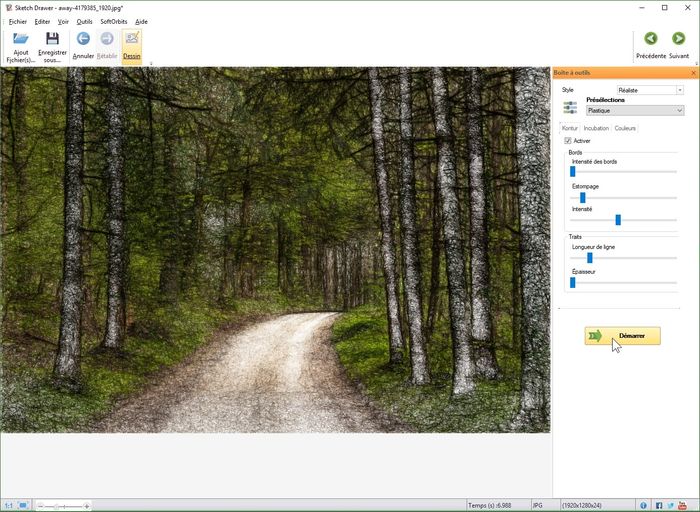Open the SoftOrbits menu
This screenshot has width=700, height=512.
(113, 21)
